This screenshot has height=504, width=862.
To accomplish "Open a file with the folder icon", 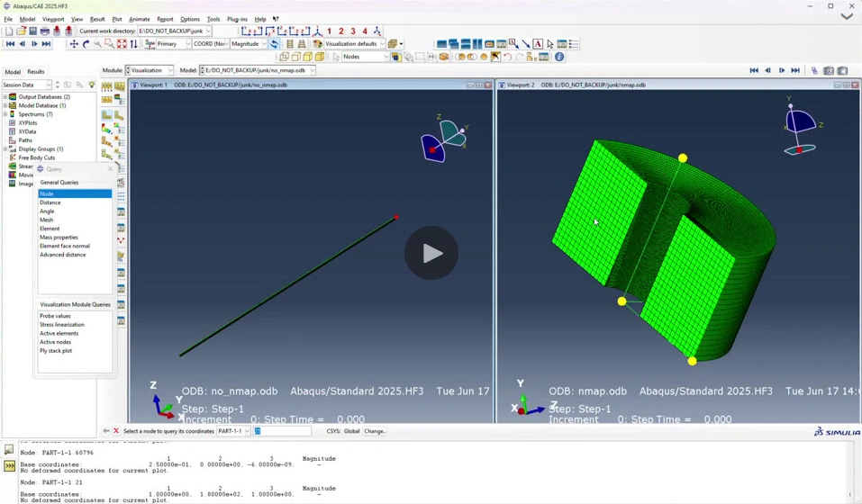I will coord(21,31).
